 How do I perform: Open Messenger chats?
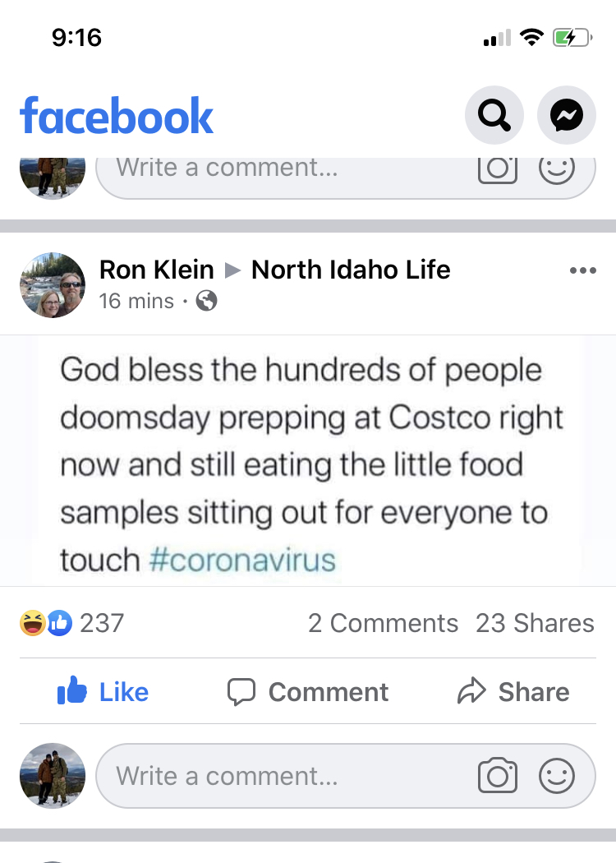[x=566, y=116]
